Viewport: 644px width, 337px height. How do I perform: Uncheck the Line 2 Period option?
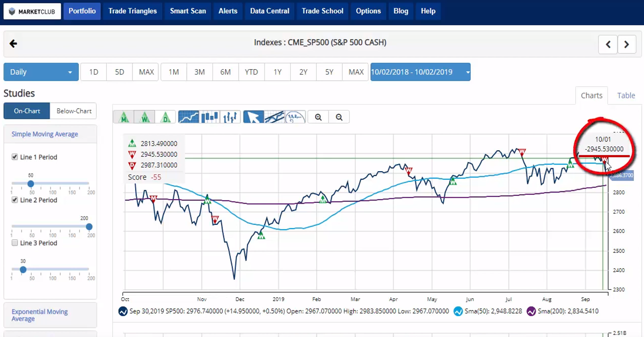tap(14, 200)
